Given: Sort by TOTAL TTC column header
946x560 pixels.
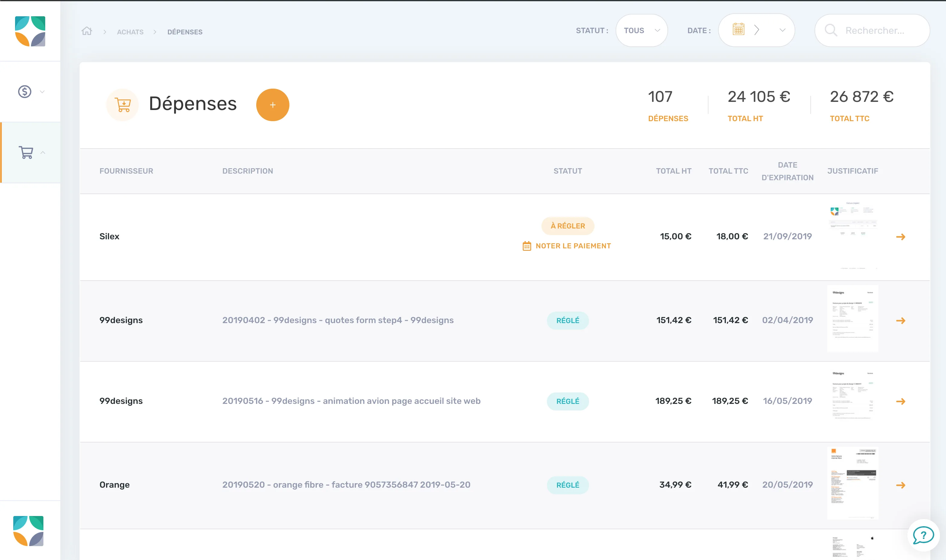Looking at the screenshot, I should [x=728, y=171].
